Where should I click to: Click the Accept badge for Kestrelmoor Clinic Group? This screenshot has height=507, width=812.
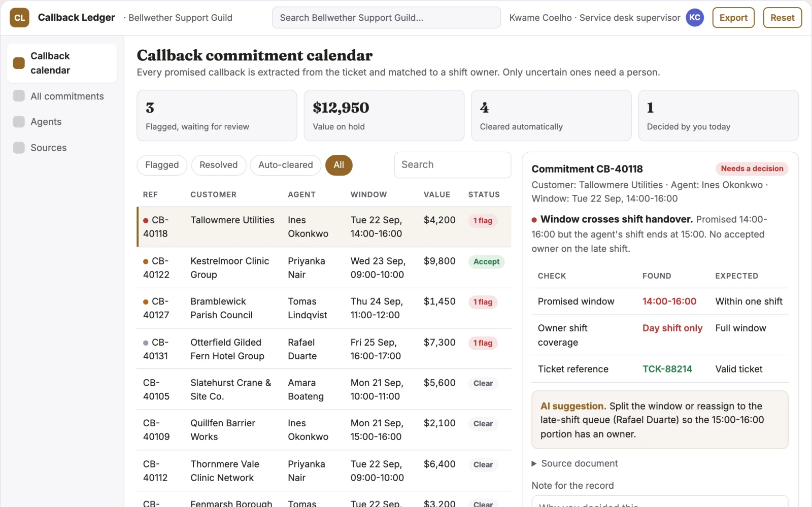click(486, 262)
